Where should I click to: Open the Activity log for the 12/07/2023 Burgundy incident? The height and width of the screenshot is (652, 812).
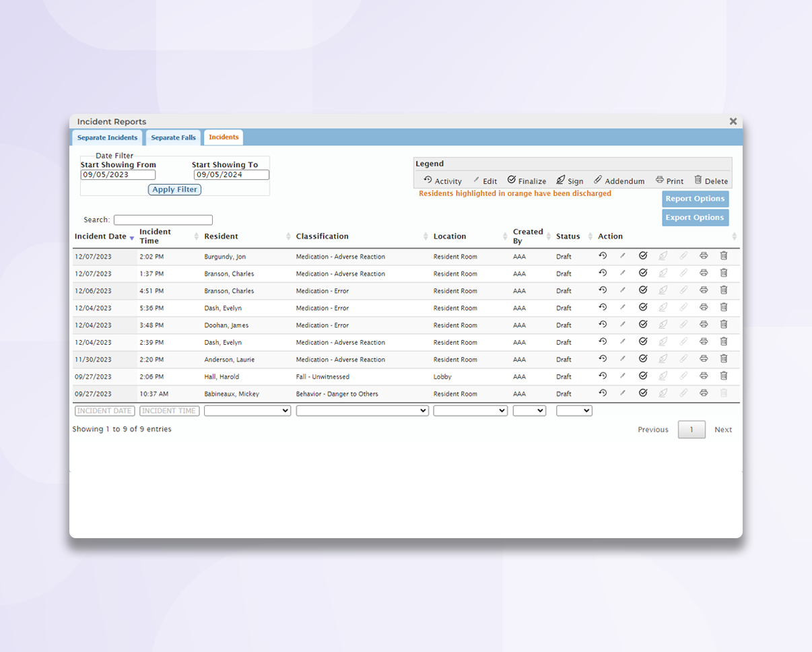click(x=603, y=257)
